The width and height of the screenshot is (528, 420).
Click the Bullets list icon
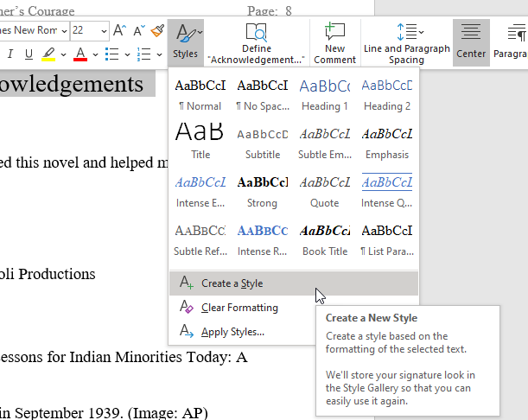(111, 54)
